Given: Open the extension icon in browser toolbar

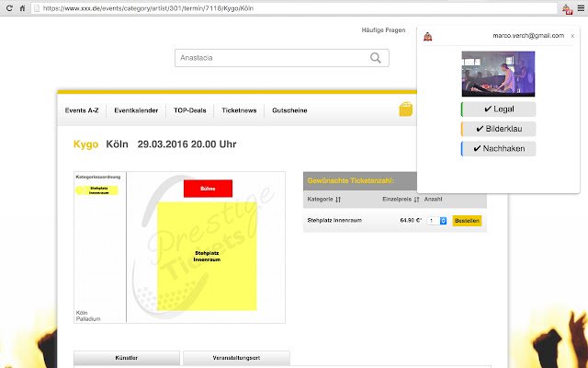Looking at the screenshot, I should 567,8.
